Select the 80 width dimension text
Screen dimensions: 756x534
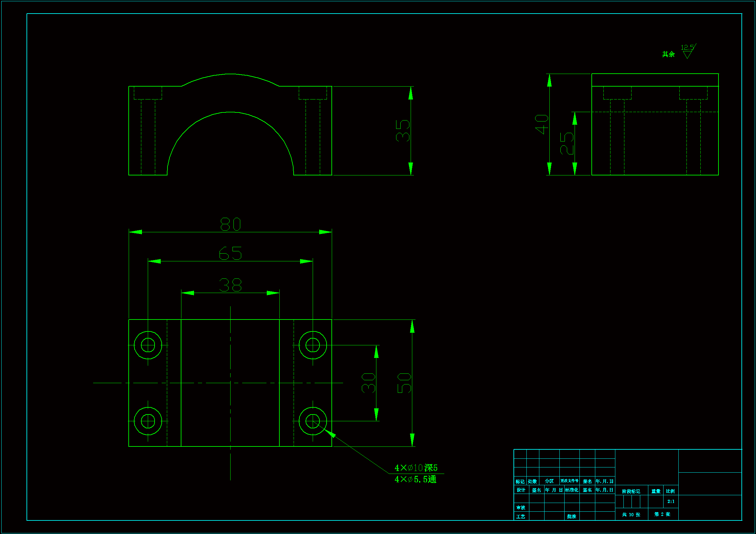(x=230, y=225)
